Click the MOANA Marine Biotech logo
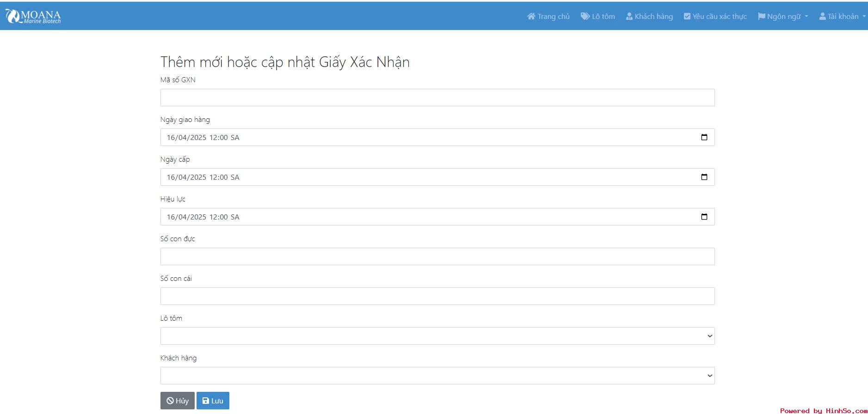The height and width of the screenshot is (414, 868). [x=33, y=16]
